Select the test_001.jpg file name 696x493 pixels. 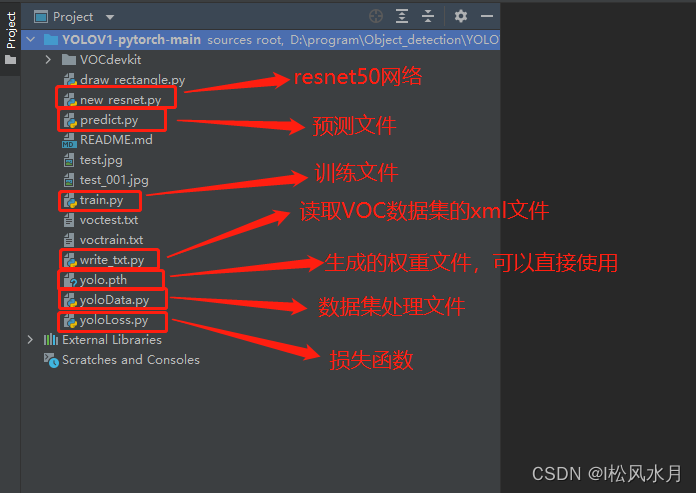(x=114, y=180)
